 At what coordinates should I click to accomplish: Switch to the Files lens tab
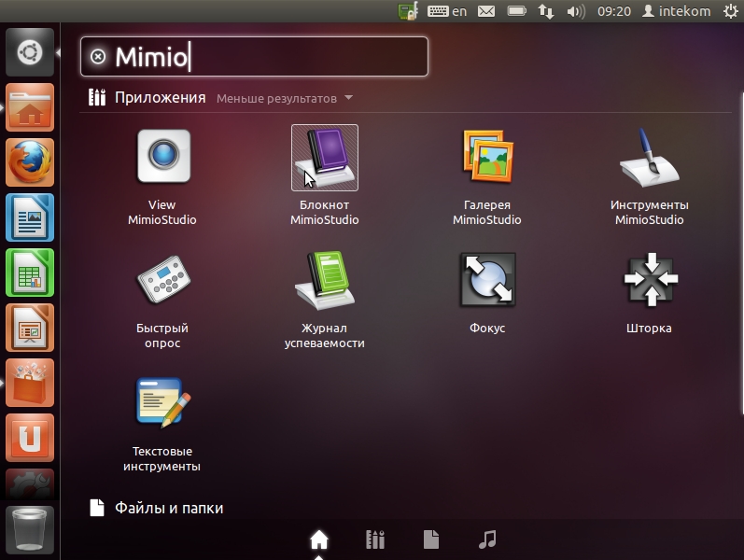(x=431, y=539)
